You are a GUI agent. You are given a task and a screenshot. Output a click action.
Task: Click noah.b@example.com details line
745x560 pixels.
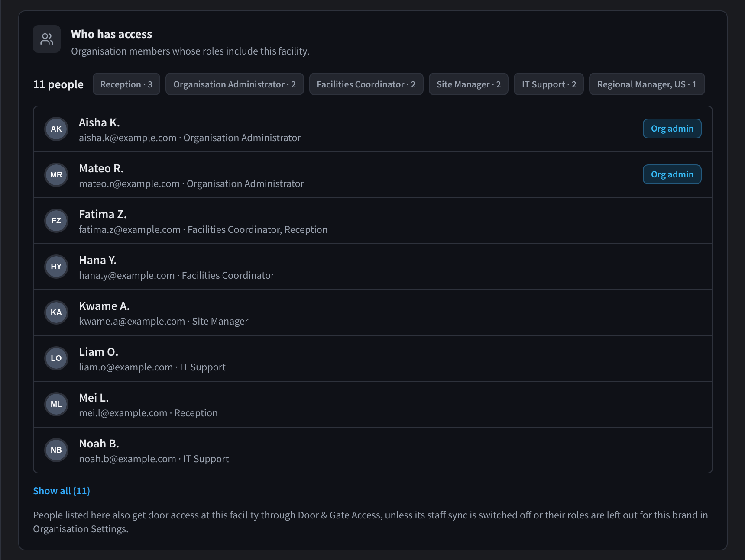(154, 459)
